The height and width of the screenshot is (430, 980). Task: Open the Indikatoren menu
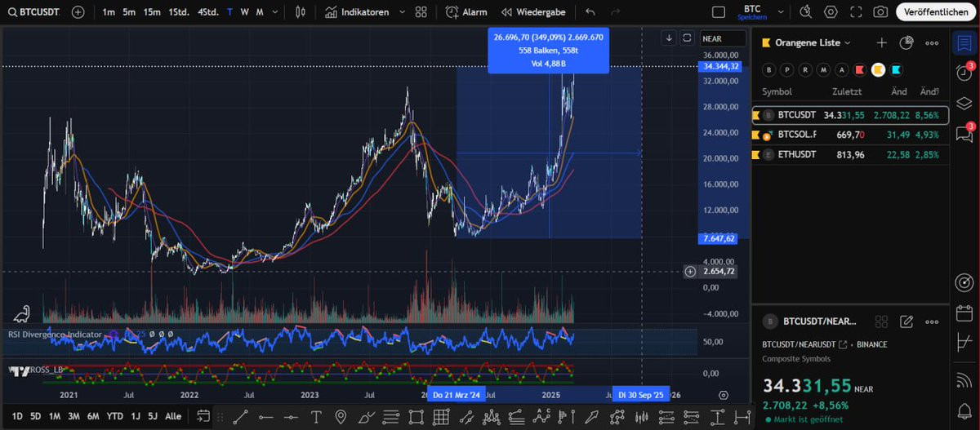[x=355, y=12]
